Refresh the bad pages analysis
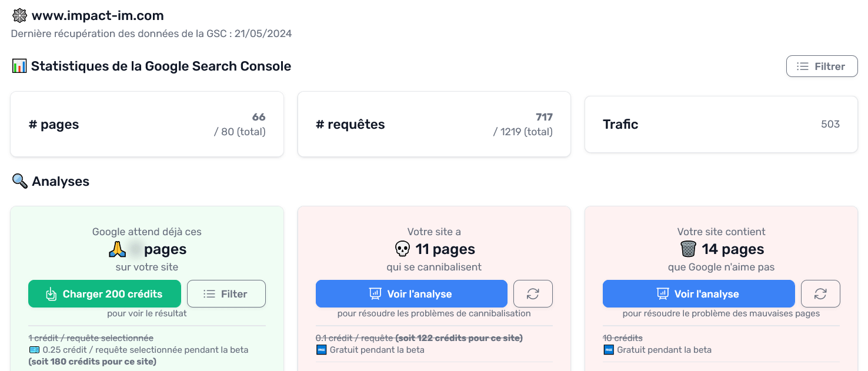The height and width of the screenshot is (371, 868). click(820, 294)
